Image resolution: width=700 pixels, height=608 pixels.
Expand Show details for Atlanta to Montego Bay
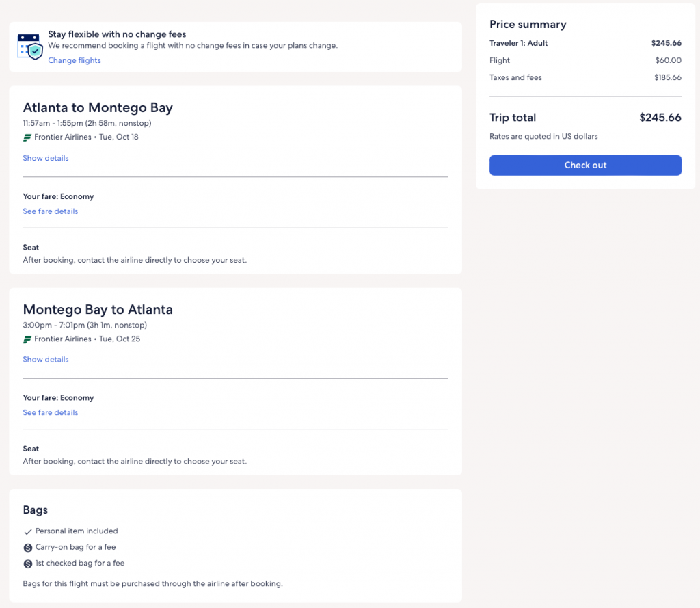point(46,158)
